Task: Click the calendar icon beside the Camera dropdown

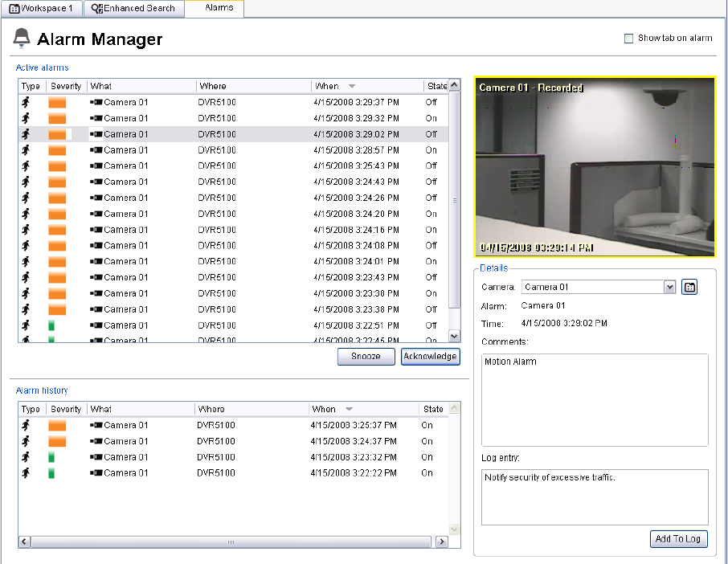Action: [x=689, y=287]
